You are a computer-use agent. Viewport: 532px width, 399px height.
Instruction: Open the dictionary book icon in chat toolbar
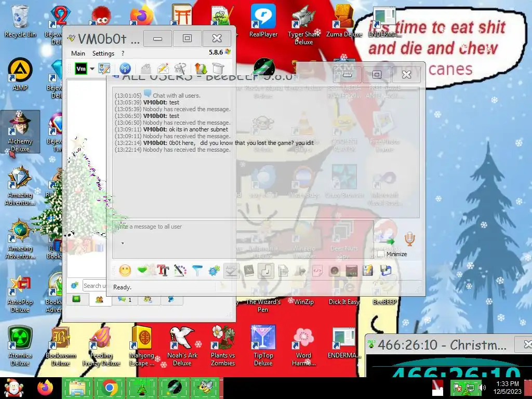249,270
